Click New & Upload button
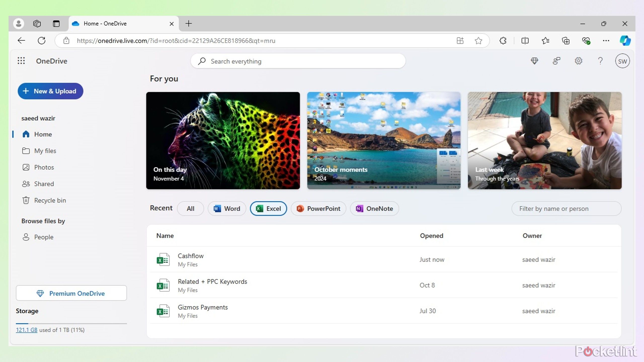This screenshot has height=362, width=644. [x=50, y=90]
